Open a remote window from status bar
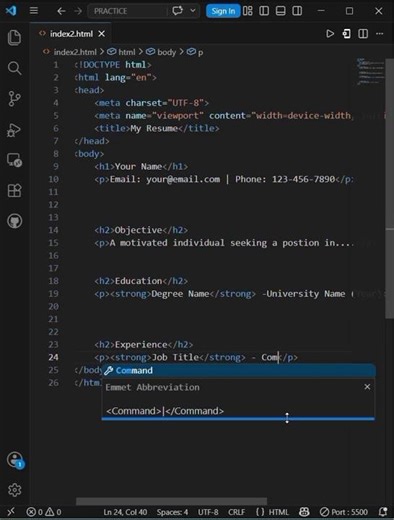The image size is (394, 520). pos(11,512)
